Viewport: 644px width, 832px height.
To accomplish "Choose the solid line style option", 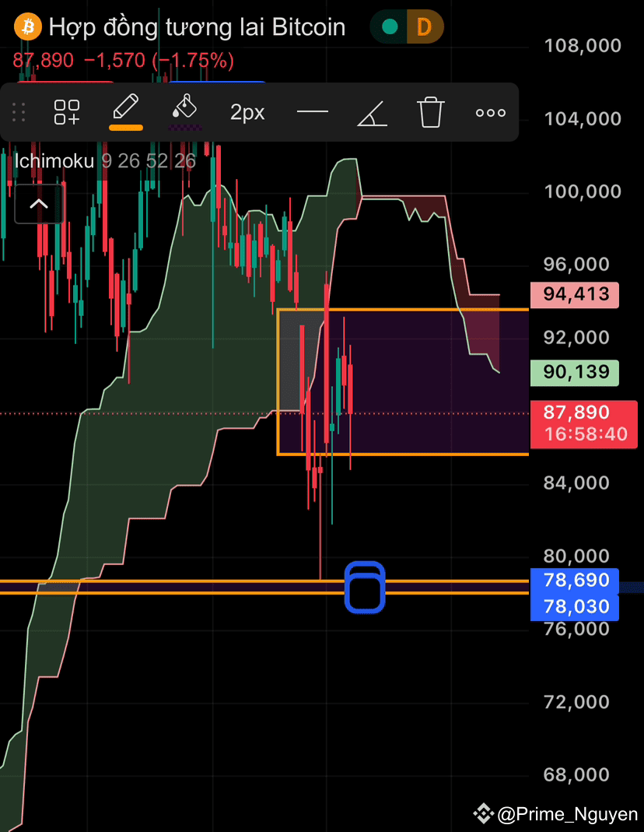I will pos(313,112).
